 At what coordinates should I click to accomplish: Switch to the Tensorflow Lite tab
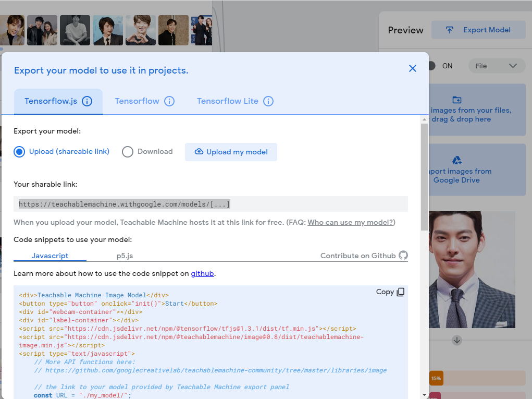(235, 101)
